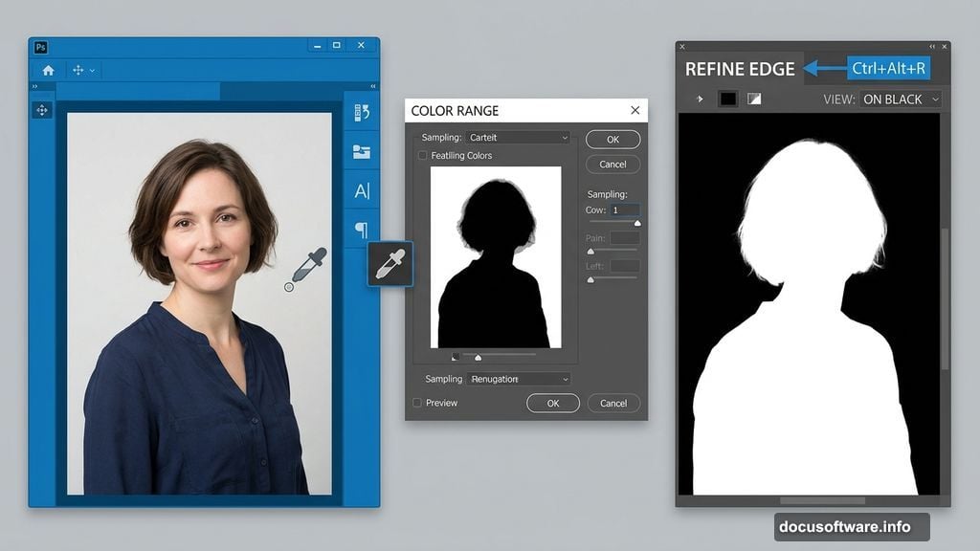The image size is (980, 551).
Task: Click the Character (A) panel icon
Action: pos(361,190)
